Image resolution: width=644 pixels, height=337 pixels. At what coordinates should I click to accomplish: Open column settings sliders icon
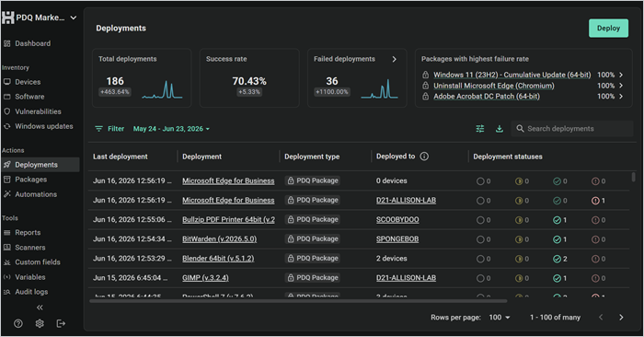click(x=479, y=129)
